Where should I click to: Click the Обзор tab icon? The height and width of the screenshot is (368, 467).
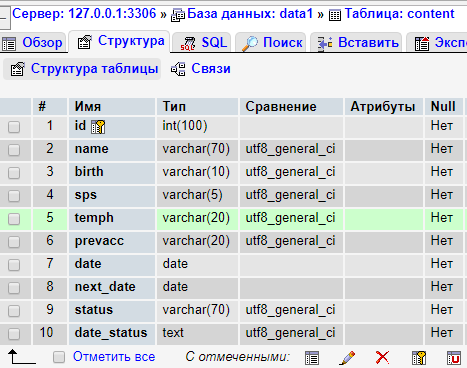(x=9, y=44)
